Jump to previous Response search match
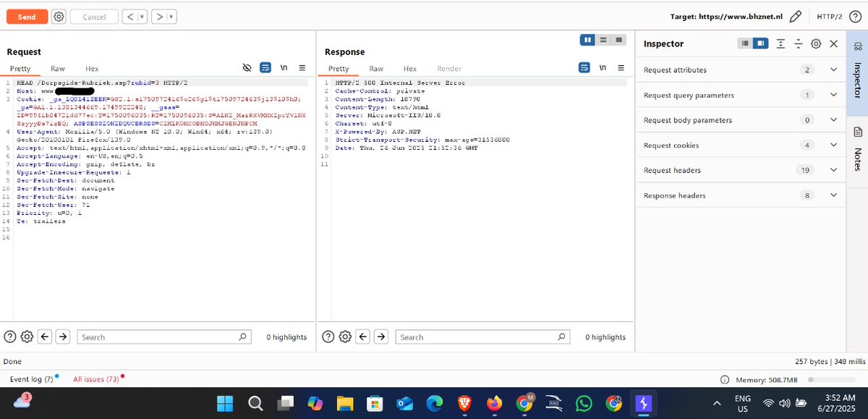 click(363, 337)
